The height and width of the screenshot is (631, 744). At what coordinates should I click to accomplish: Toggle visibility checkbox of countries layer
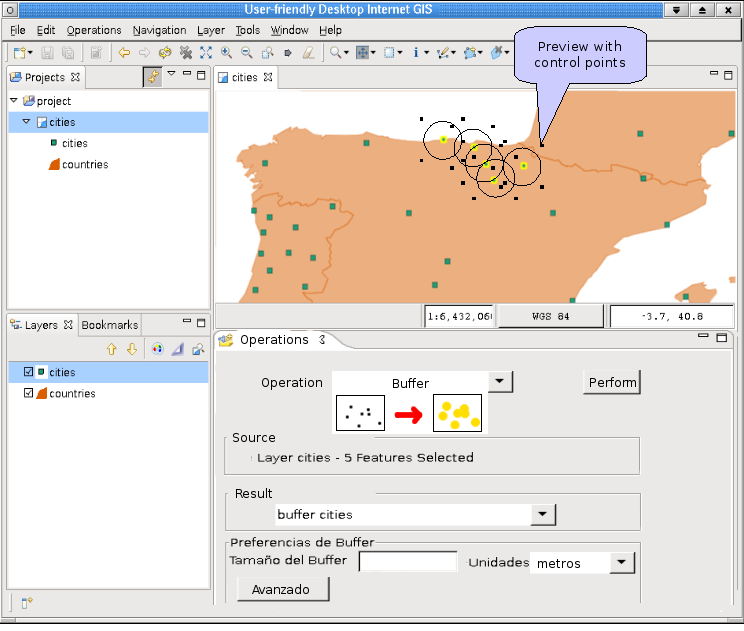pos(28,393)
